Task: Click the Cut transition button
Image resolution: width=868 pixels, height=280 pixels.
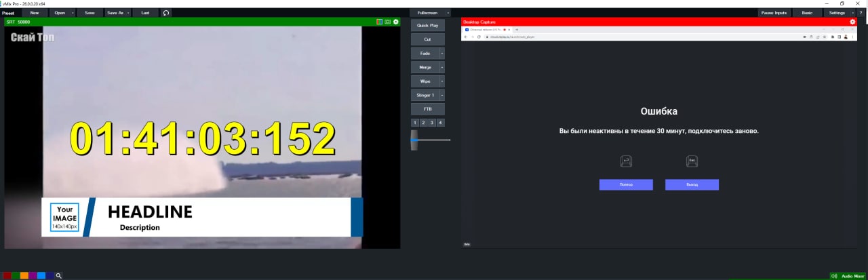Action: click(x=428, y=39)
